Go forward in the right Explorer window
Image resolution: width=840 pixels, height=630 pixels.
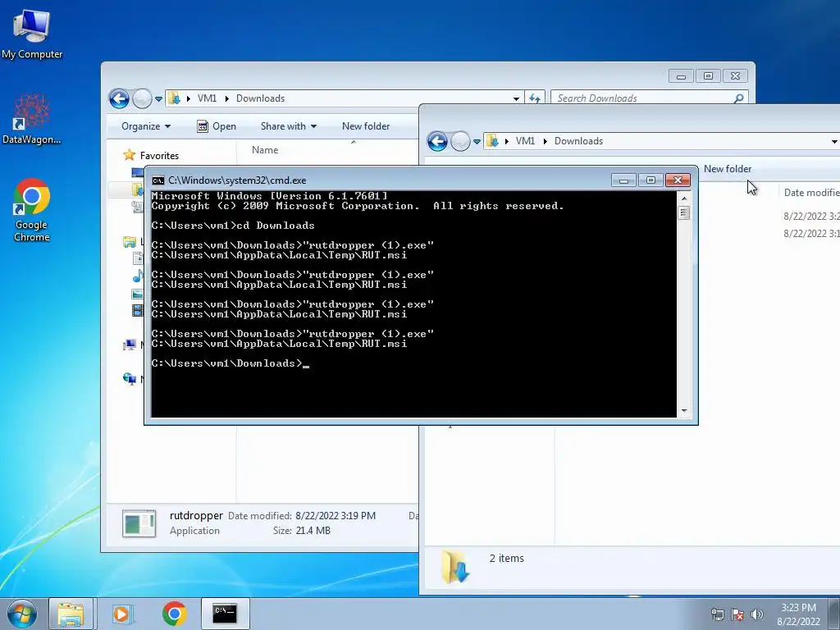pos(460,141)
